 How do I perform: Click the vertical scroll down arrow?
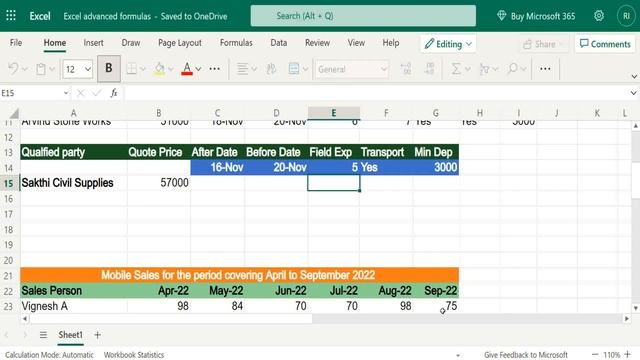(x=636, y=308)
